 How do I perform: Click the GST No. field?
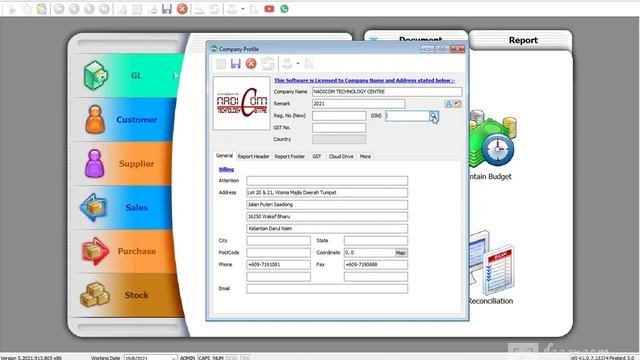coord(339,128)
